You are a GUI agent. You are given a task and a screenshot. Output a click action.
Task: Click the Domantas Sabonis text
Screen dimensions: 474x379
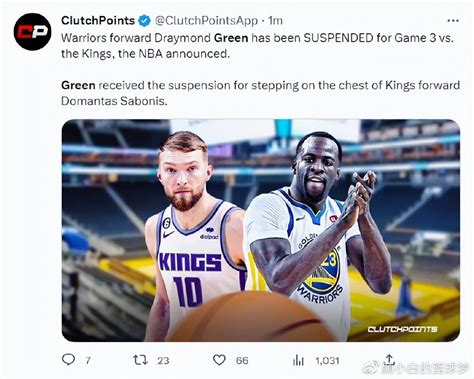coord(114,101)
